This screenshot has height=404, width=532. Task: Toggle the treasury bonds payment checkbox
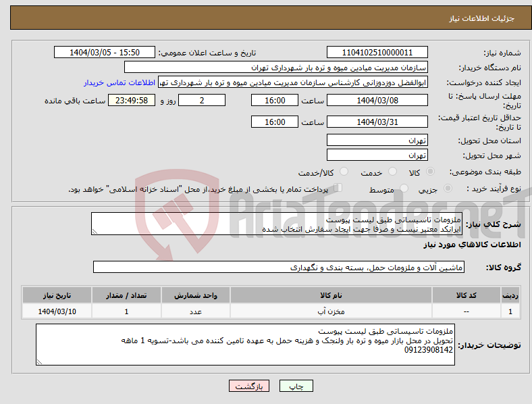pyautogui.click(x=338, y=188)
